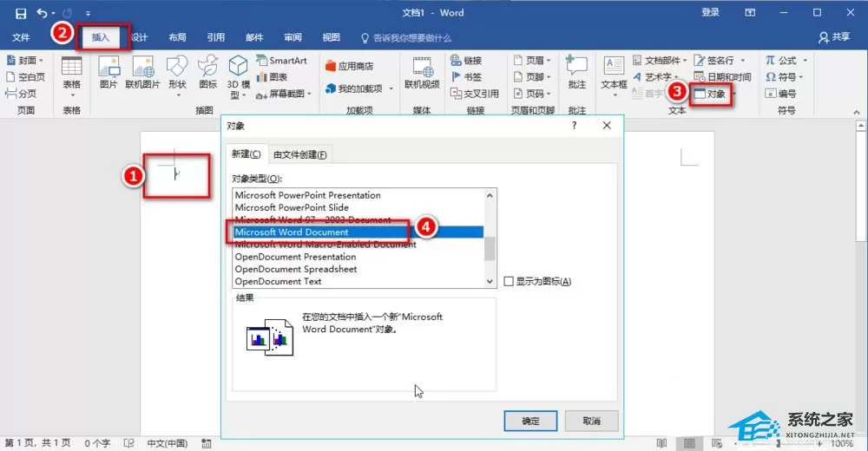Image resolution: width=868 pixels, height=451 pixels.
Task: Click the 对象 object button
Action: coord(710,94)
